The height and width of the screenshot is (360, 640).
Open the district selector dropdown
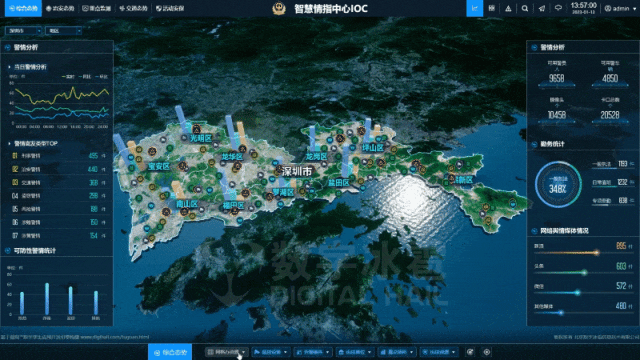coord(63,31)
